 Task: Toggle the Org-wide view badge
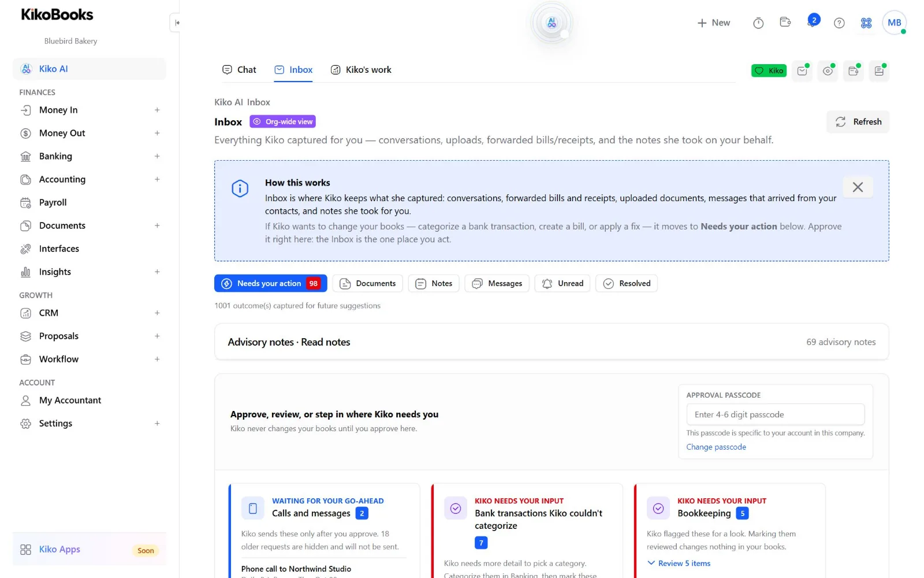click(282, 121)
